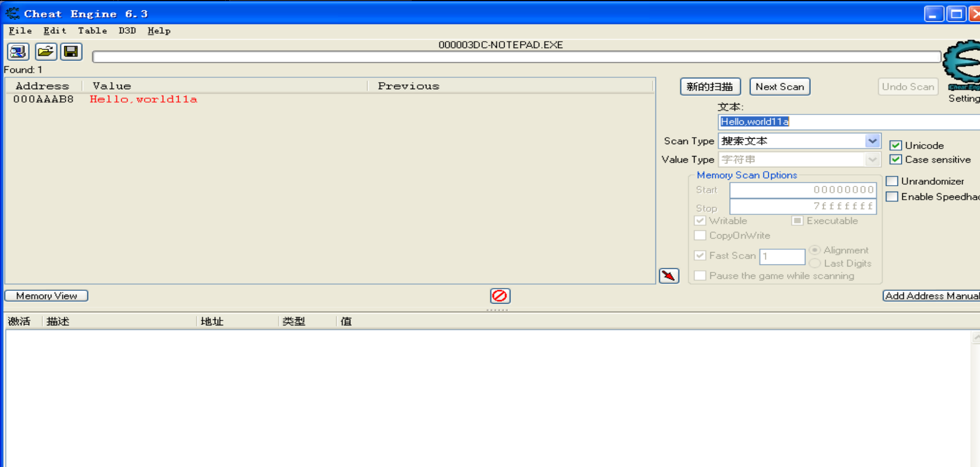Maximize the Cheat Engine window
This screenshot has width=980, height=467.
(x=956, y=14)
